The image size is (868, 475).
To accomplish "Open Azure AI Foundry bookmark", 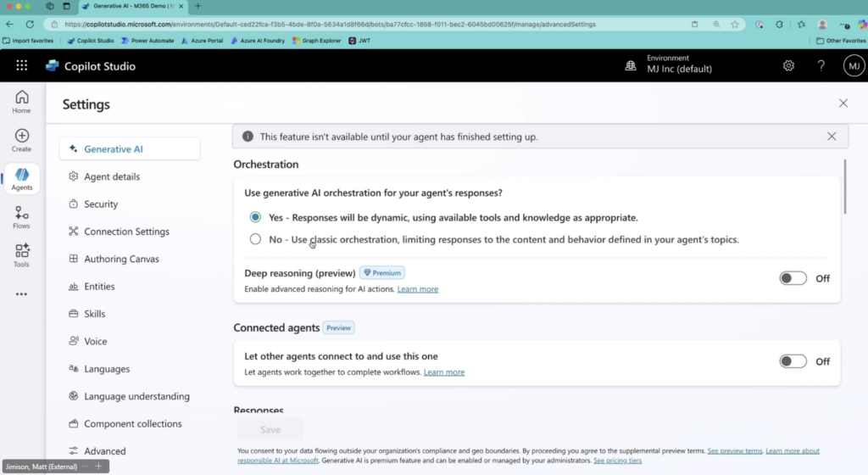I will 258,41.
